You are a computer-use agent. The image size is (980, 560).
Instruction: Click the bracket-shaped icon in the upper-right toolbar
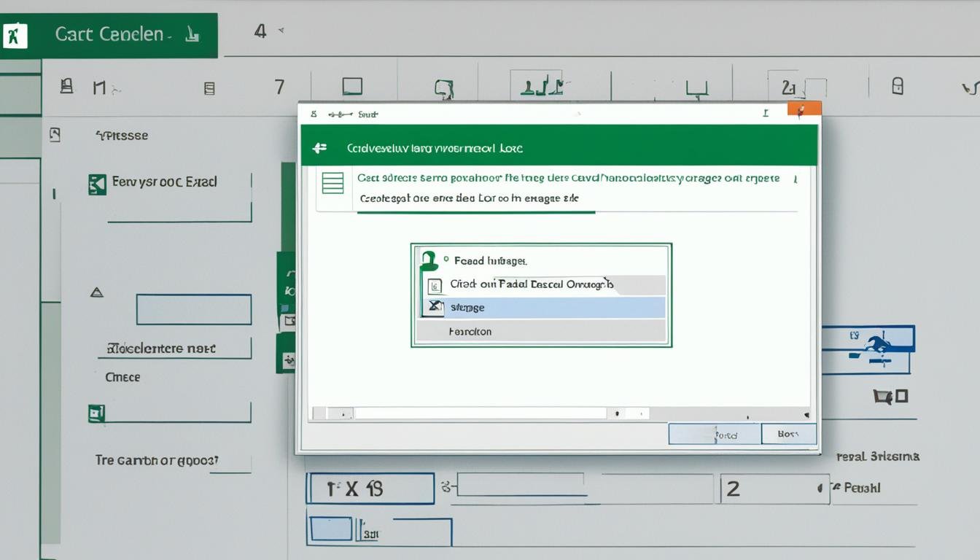696,88
